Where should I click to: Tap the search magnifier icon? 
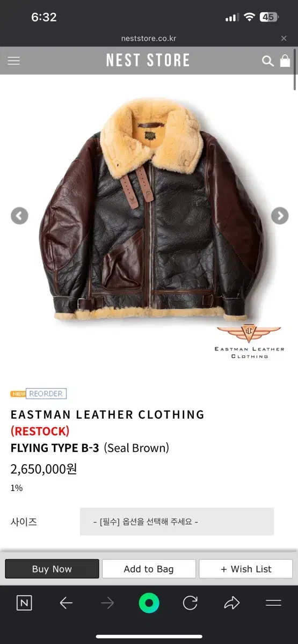click(x=267, y=61)
